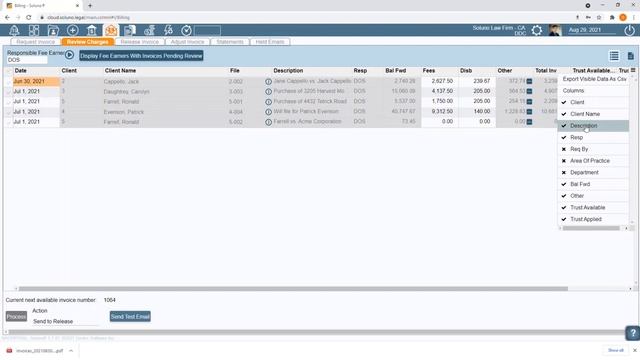
Task: Switch to the Adjust Invoice tab
Action: pyautogui.click(x=187, y=42)
